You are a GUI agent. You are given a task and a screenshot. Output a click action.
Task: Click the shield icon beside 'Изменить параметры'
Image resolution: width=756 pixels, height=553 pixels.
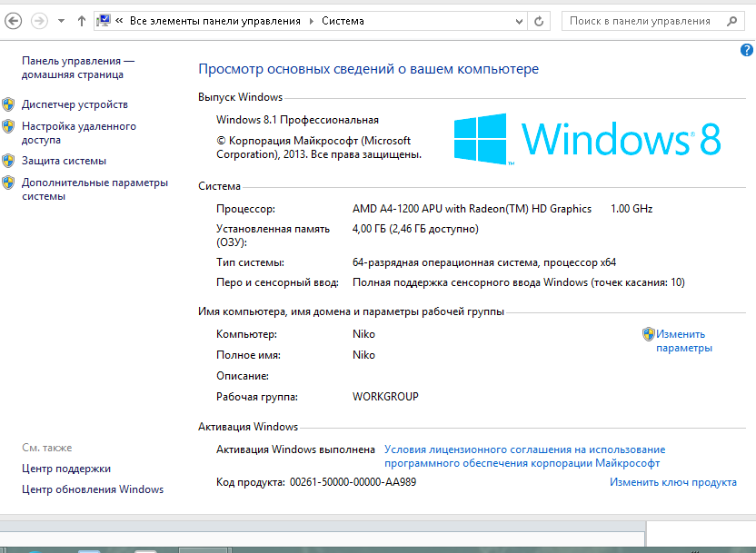649,334
